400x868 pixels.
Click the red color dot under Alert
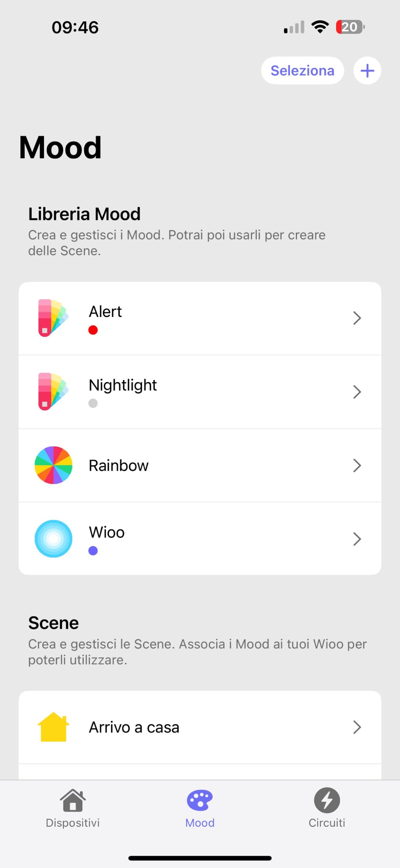tap(93, 330)
